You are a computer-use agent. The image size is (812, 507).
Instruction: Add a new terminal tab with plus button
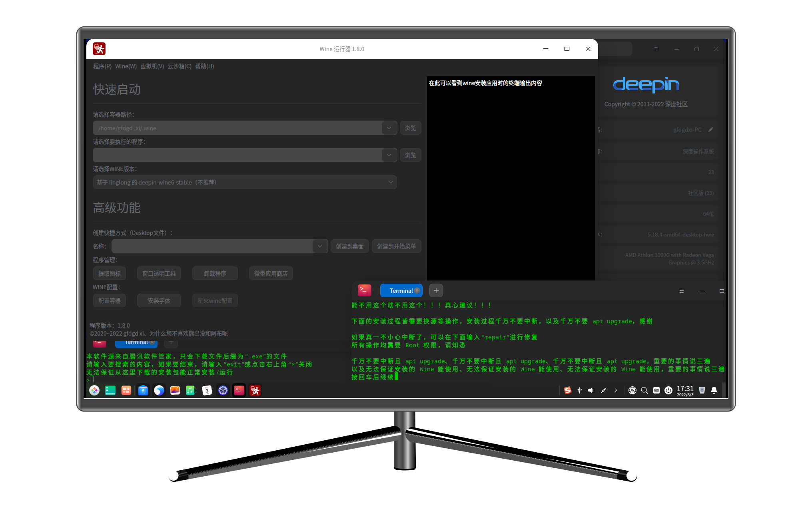coord(436,290)
